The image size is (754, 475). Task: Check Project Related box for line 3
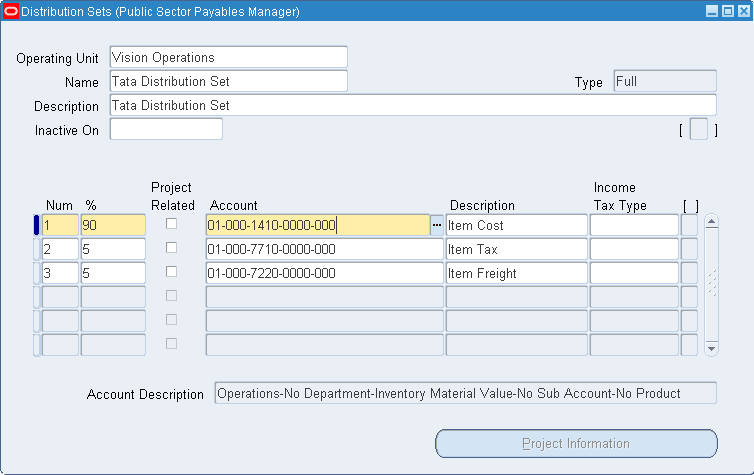click(x=171, y=272)
